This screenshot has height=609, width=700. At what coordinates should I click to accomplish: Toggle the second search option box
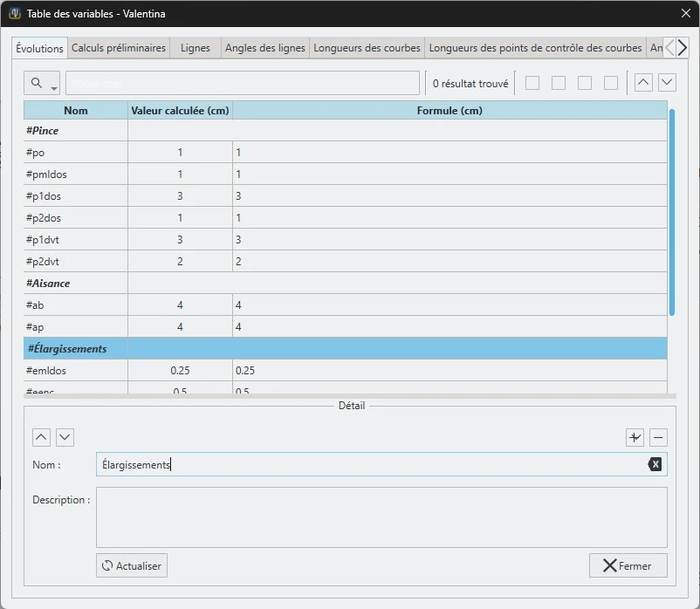(x=559, y=83)
